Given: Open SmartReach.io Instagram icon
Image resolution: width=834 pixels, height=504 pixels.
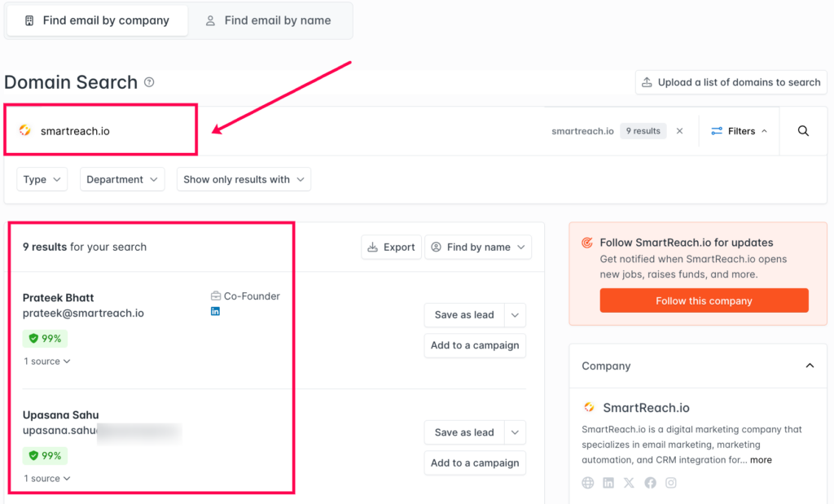Looking at the screenshot, I should [x=671, y=482].
